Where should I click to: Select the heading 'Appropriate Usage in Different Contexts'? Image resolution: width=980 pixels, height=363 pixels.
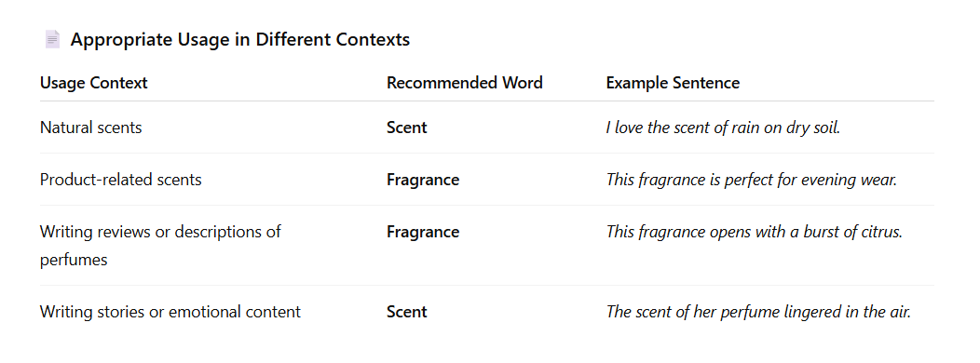(240, 39)
